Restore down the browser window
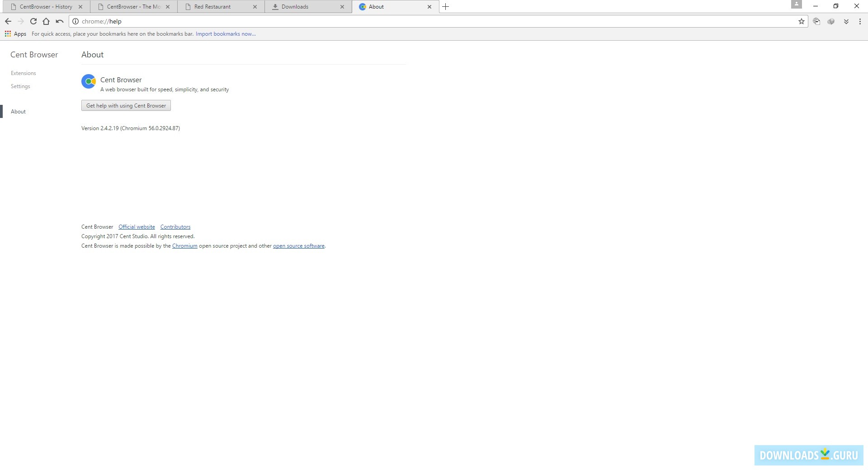This screenshot has width=868, height=470. click(x=836, y=6)
